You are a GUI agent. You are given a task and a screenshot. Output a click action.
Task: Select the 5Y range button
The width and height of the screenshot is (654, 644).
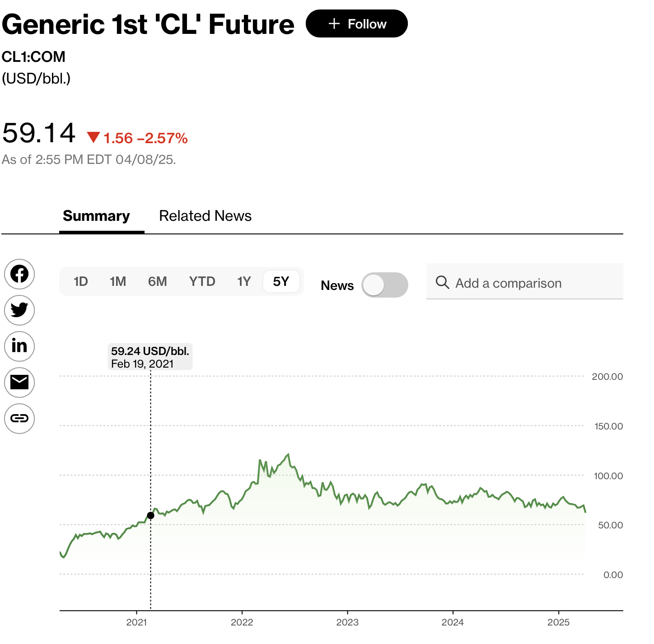tap(281, 282)
